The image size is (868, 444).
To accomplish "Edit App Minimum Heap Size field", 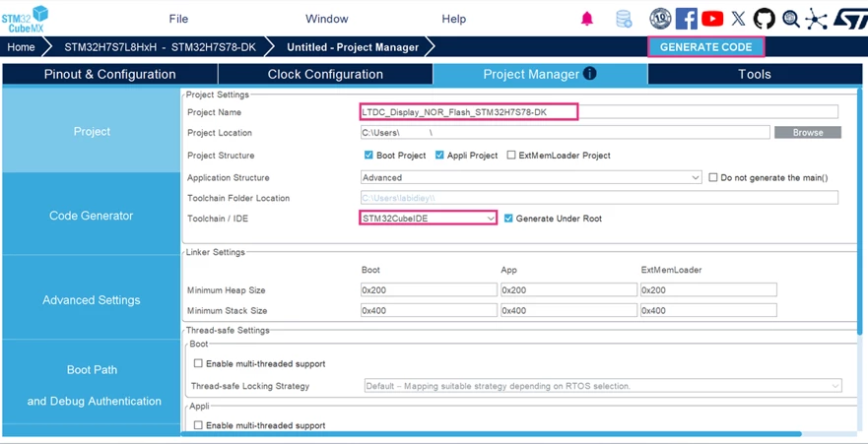I will tap(568, 289).
